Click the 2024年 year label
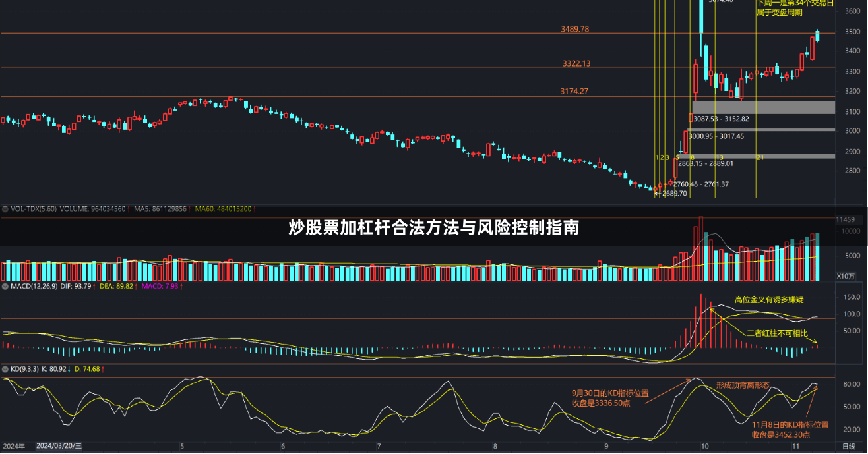This screenshot has height=454, width=868. point(13,446)
